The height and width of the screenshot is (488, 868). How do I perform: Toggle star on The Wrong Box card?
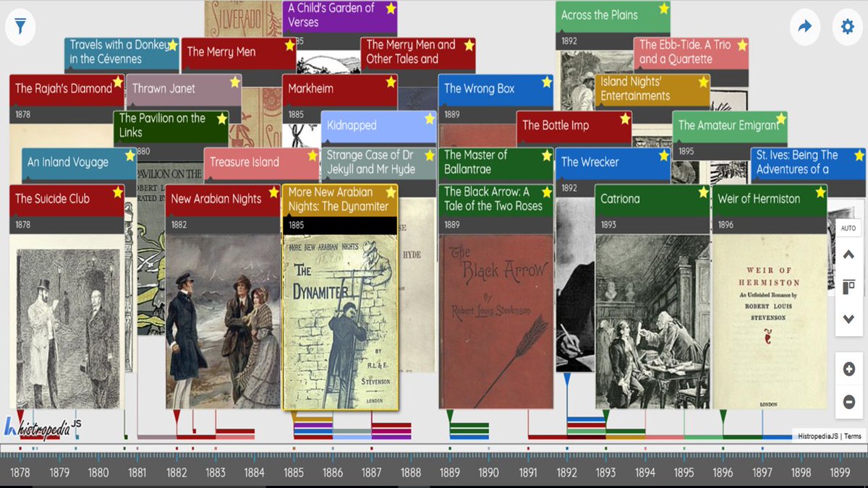(547, 82)
